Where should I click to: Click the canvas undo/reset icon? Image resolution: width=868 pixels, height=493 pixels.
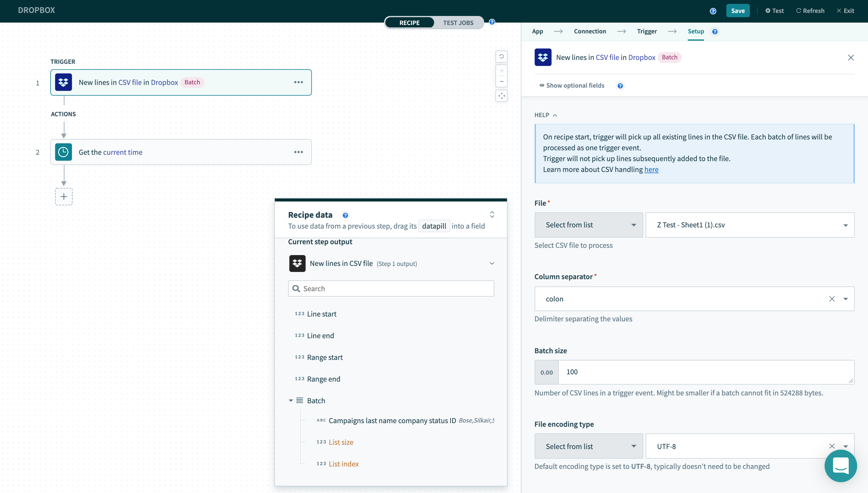502,57
